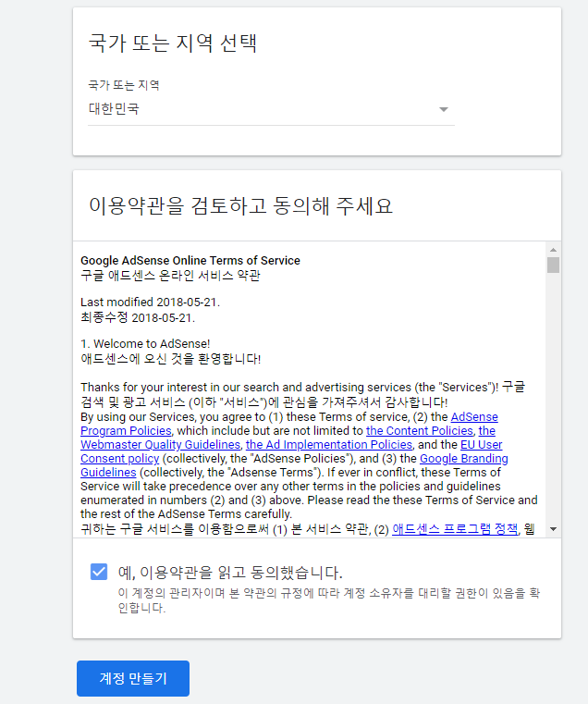This screenshot has height=704, width=588.
Task: Open the Ad Implementation Policies link
Action: click(329, 444)
